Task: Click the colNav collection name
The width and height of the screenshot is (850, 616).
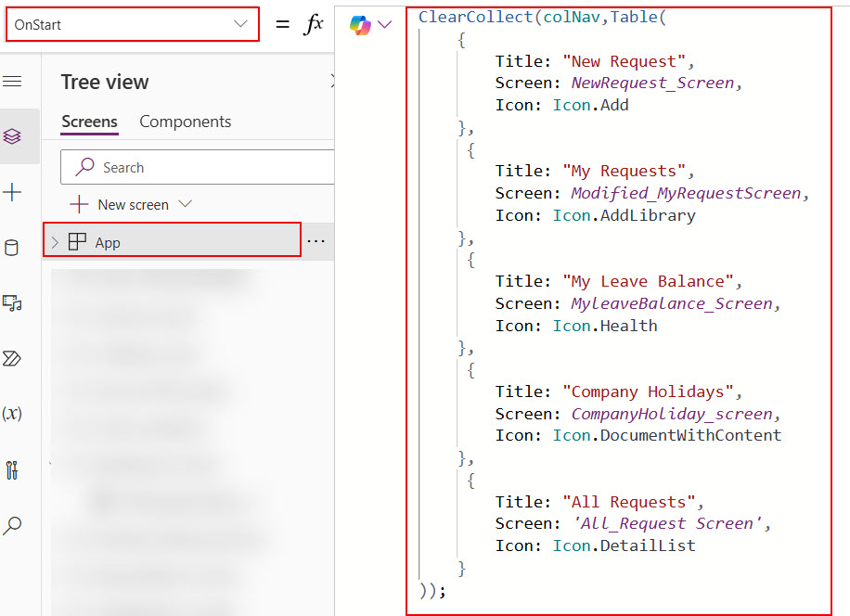Action: (572, 17)
